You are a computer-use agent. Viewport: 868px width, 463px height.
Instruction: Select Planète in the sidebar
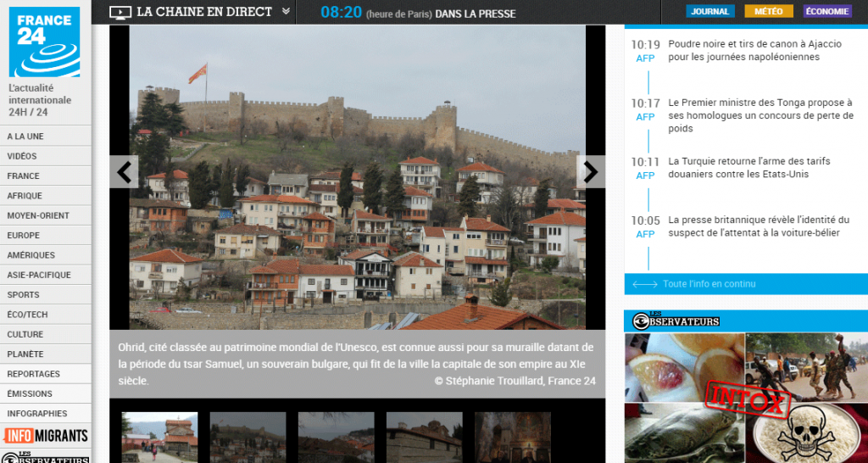tap(46, 354)
